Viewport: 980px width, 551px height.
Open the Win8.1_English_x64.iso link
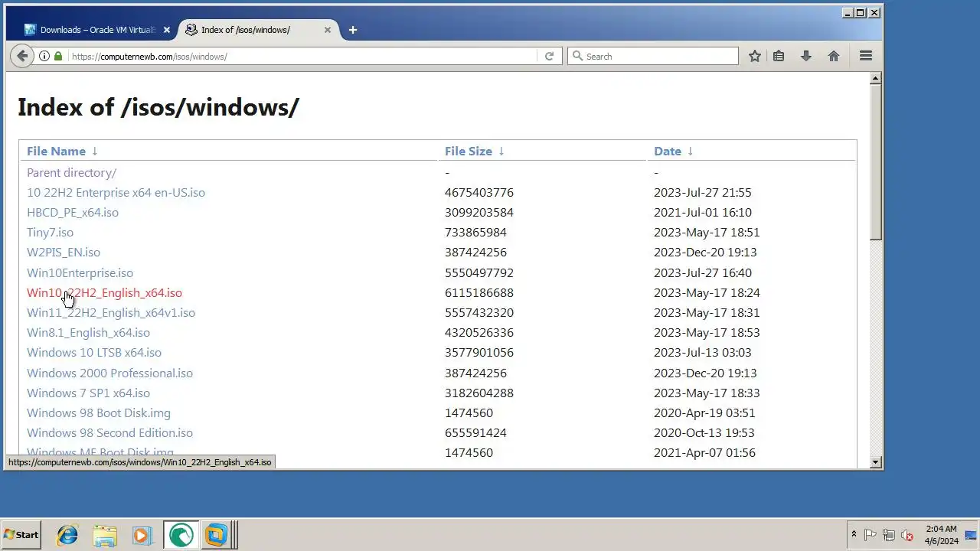coord(88,333)
